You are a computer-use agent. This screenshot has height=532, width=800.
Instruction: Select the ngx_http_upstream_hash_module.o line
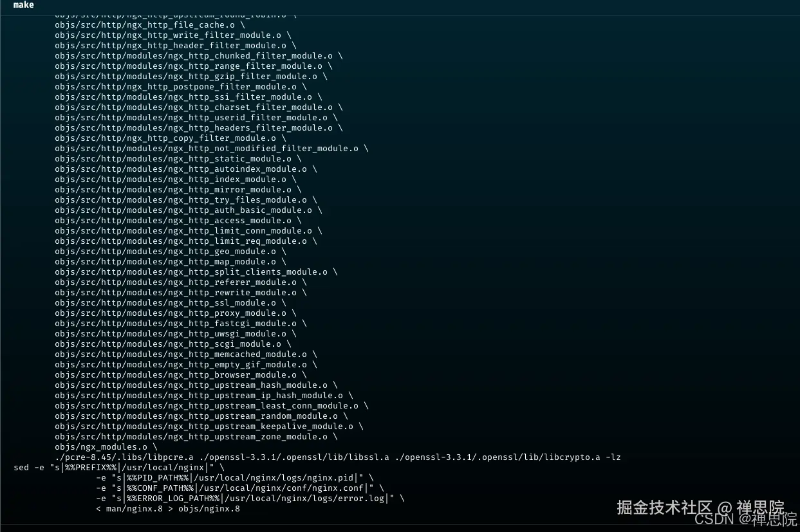coord(196,385)
